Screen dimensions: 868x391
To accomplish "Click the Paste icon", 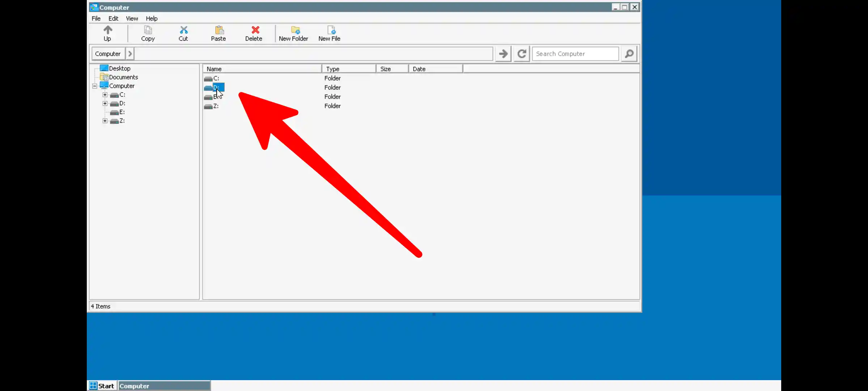I will pyautogui.click(x=218, y=33).
